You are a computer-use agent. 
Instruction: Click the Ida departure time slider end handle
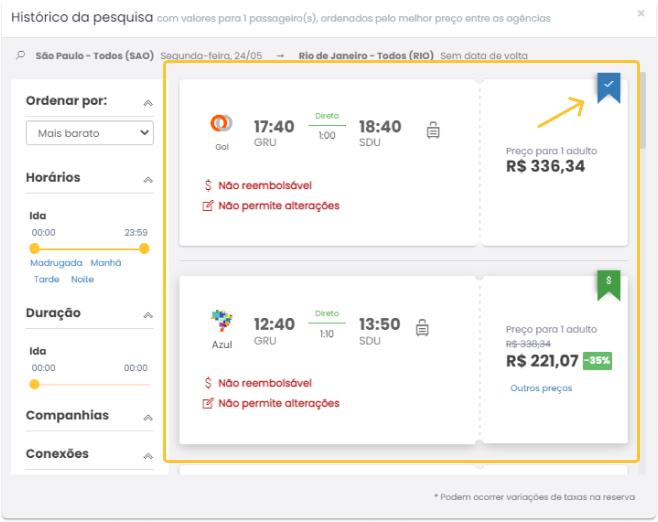pos(144,248)
